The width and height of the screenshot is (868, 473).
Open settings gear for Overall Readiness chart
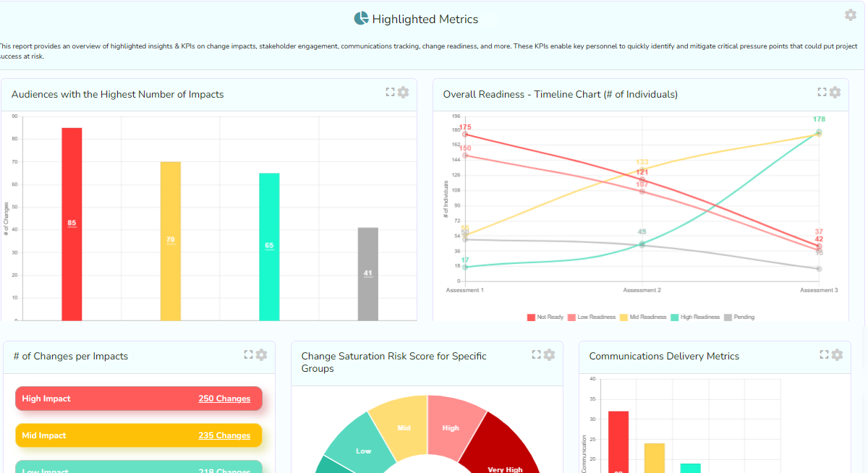(x=835, y=92)
